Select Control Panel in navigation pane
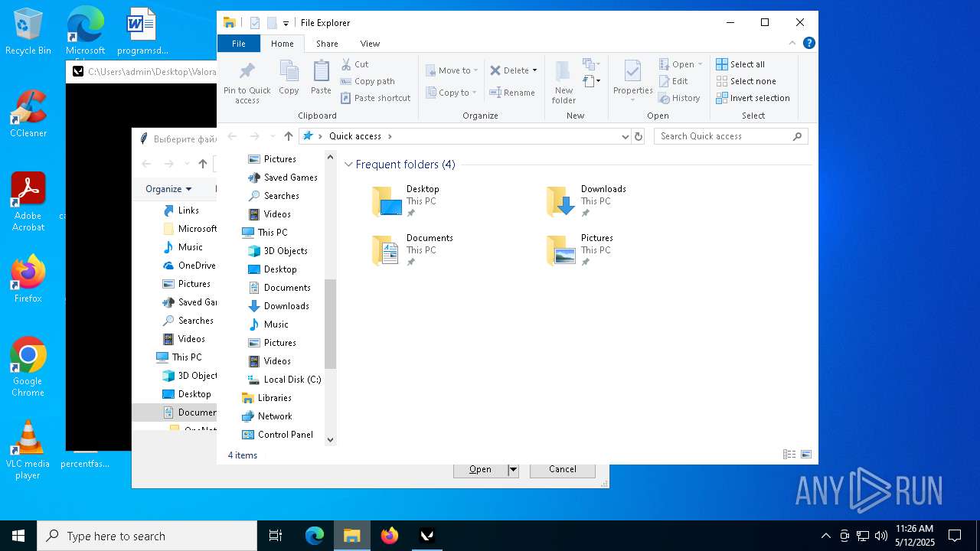Screen dimensions: 980x551 click(x=278, y=435)
